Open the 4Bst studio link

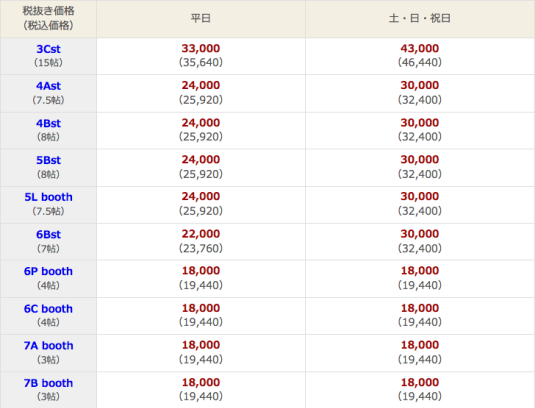pos(48,123)
